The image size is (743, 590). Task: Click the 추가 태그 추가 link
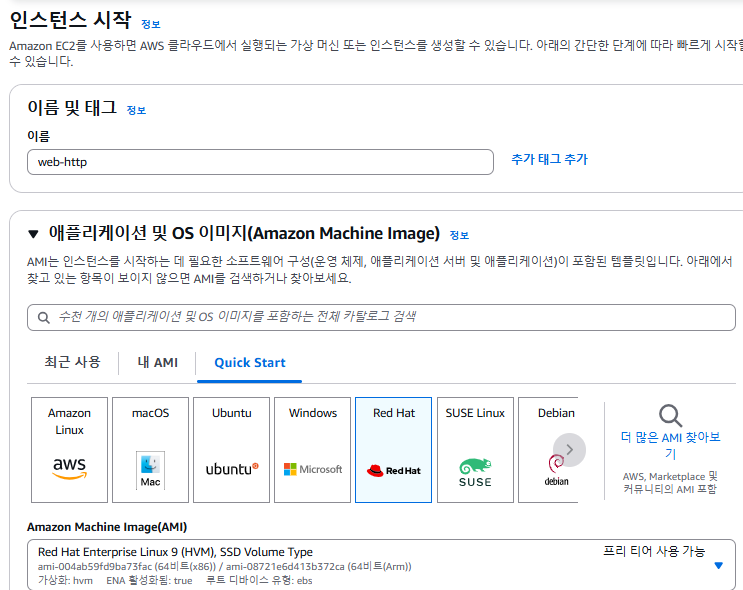549,159
